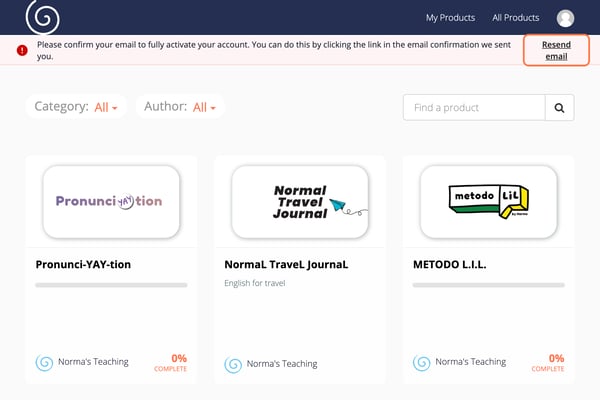Go to All Products
The image size is (600, 400).
(x=515, y=18)
